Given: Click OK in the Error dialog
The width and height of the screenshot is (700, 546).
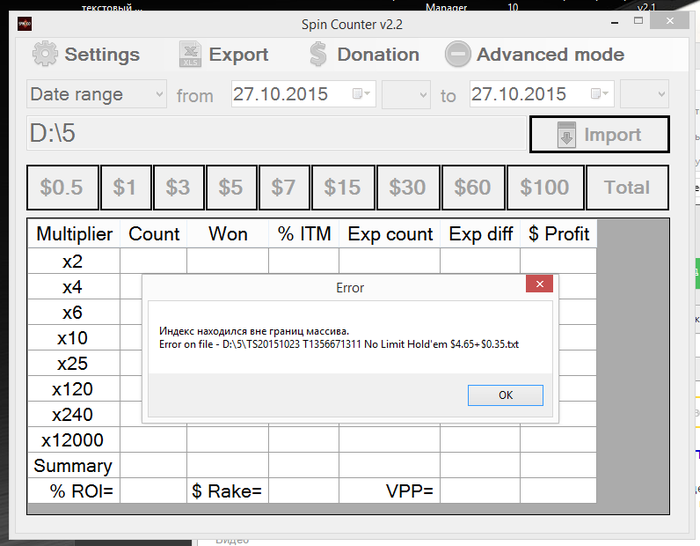Looking at the screenshot, I should point(505,395).
